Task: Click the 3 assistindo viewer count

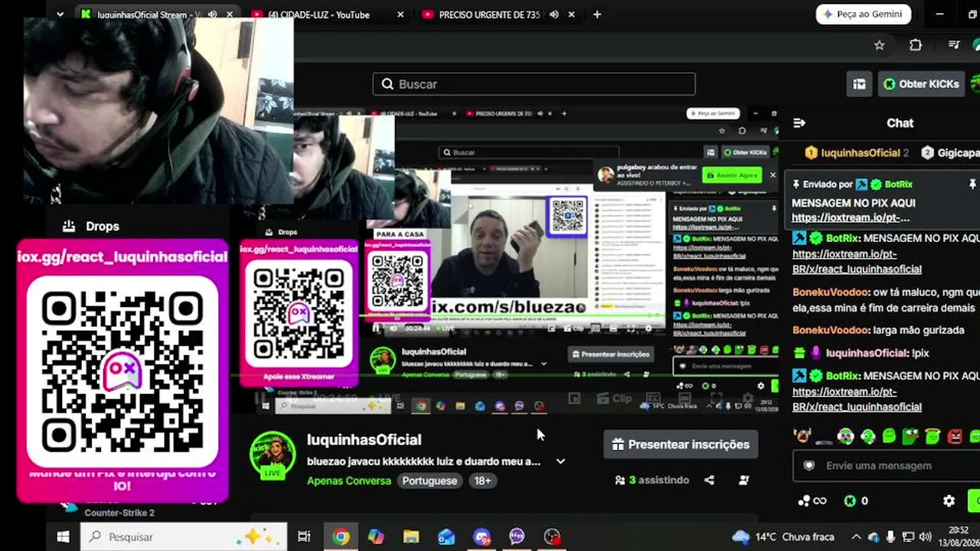Action: 652,481
